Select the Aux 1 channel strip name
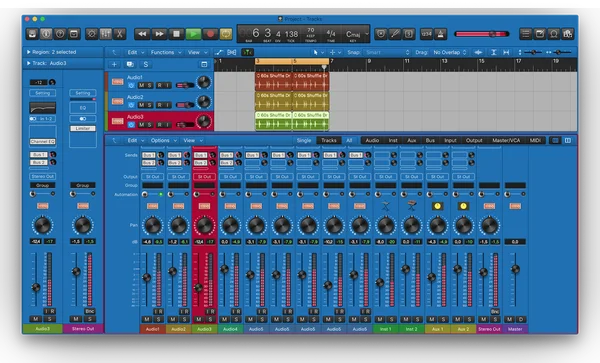Screen dimensions: 600x363 click(438, 329)
